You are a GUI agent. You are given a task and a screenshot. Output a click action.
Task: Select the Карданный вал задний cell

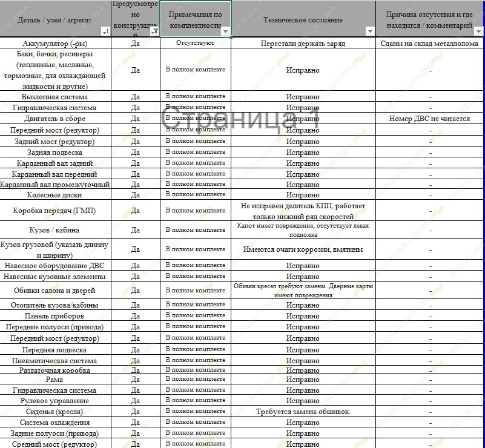pos(55,163)
